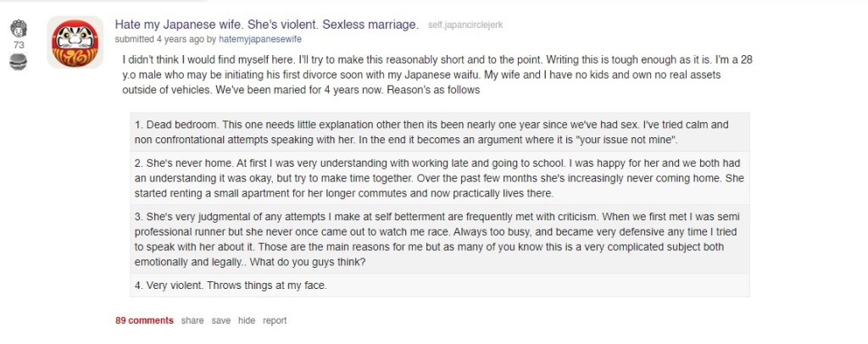Click the share button below the post
The height and width of the screenshot is (344, 868).
(x=192, y=320)
